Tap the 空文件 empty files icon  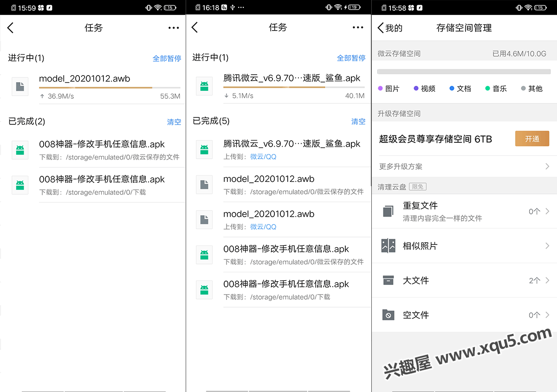click(x=388, y=315)
